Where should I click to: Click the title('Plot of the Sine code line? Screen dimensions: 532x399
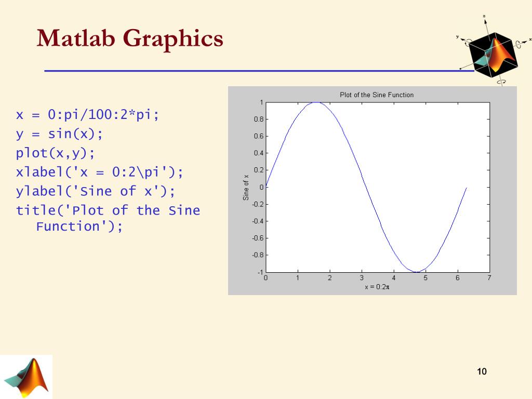click(x=108, y=210)
